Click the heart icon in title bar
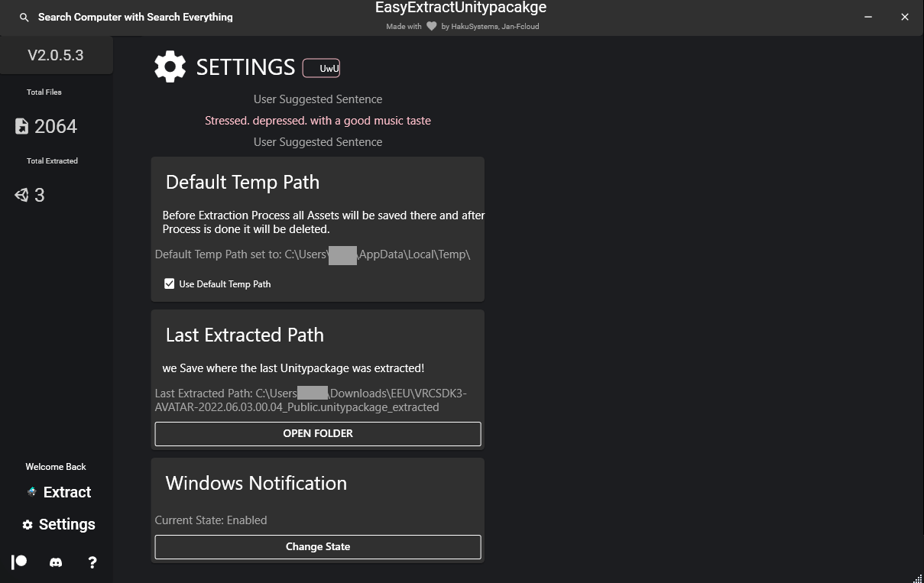 431,25
